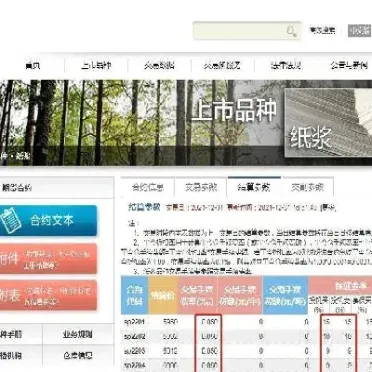Open the 首页 navigation item
The height and width of the screenshot is (372, 372).
coord(33,66)
